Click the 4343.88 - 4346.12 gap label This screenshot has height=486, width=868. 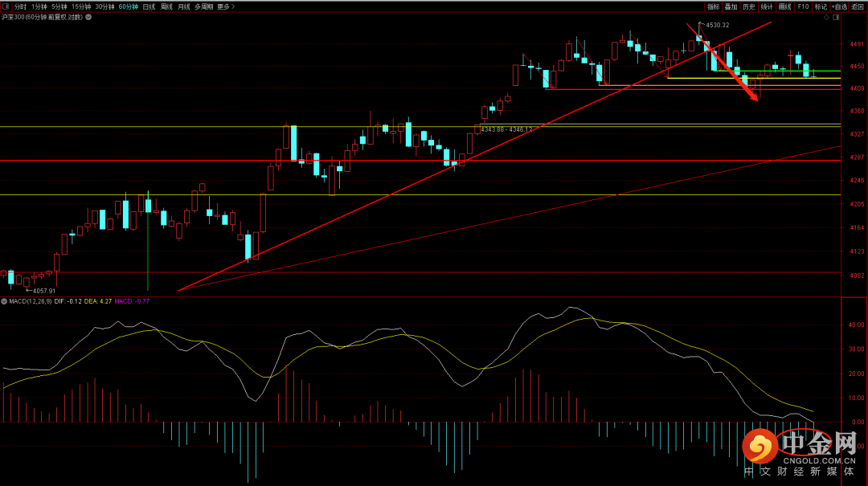pos(506,129)
